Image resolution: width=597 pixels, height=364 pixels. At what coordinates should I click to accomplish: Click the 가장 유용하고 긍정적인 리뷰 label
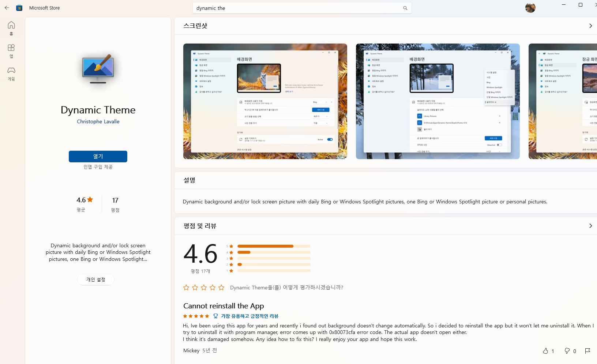(x=250, y=316)
